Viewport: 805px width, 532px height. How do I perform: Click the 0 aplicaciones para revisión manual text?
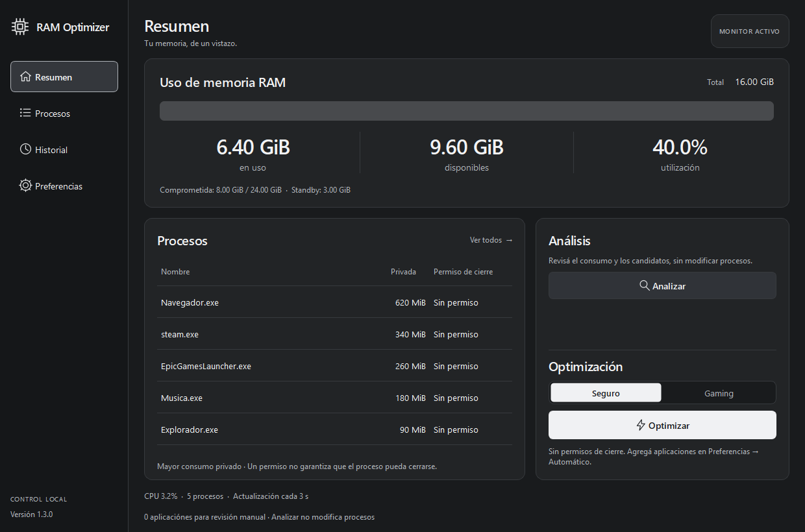pyautogui.click(x=204, y=517)
